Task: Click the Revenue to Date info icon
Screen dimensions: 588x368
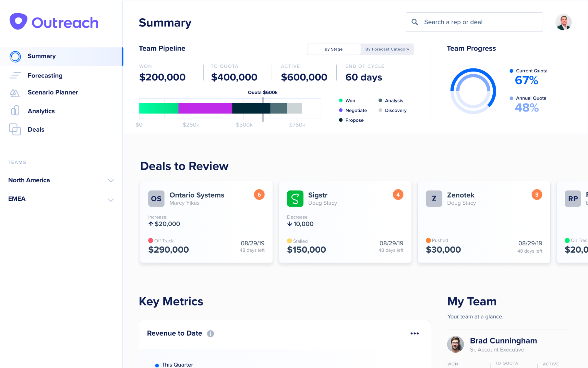Action: [x=210, y=334]
